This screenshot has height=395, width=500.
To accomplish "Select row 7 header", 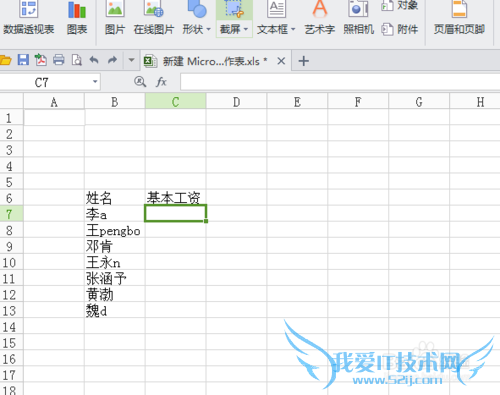I will tap(11, 214).
